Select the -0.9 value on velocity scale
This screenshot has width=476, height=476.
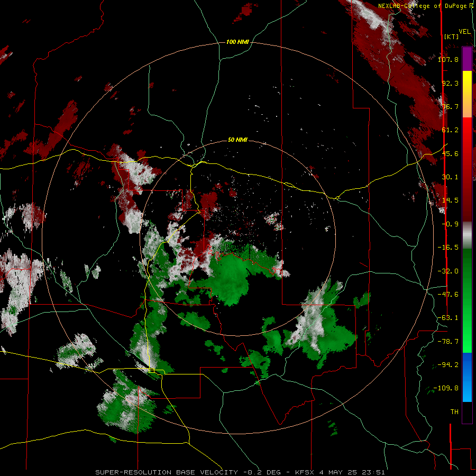[450, 224]
